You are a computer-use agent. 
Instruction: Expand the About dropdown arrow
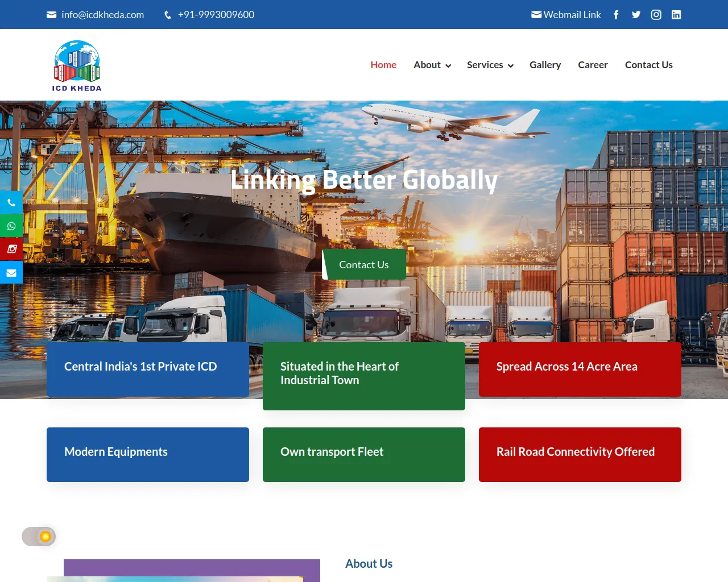click(448, 66)
